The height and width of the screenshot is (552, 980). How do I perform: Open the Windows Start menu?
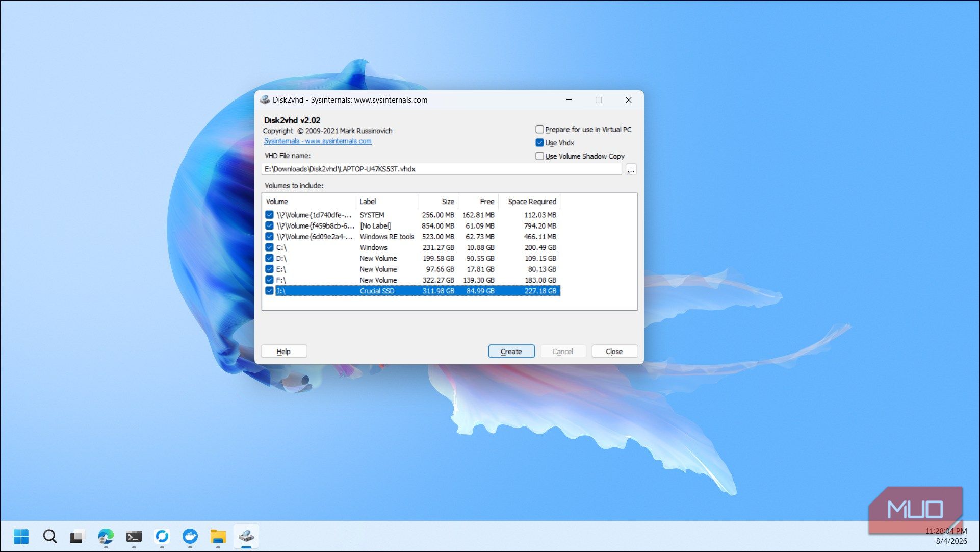click(21, 536)
